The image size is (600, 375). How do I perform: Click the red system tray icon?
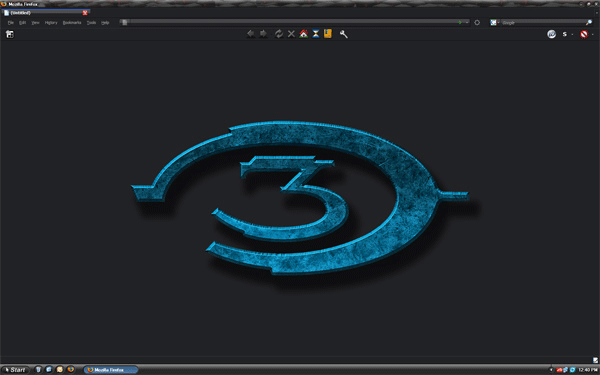(x=559, y=370)
